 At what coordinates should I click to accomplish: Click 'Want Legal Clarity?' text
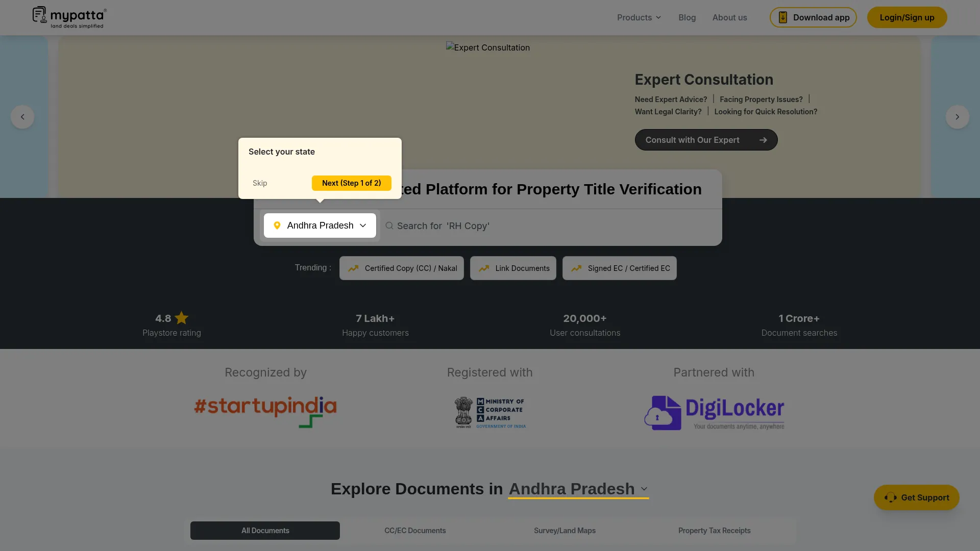tap(668, 112)
